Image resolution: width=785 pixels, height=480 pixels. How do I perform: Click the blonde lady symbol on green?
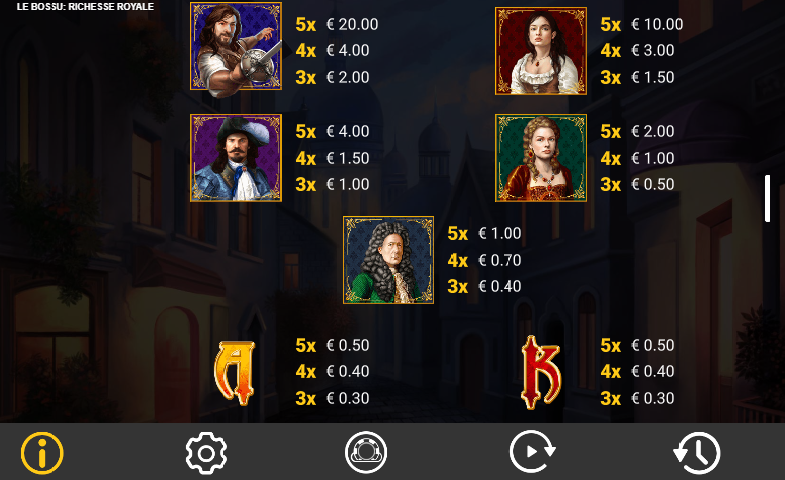(x=541, y=158)
